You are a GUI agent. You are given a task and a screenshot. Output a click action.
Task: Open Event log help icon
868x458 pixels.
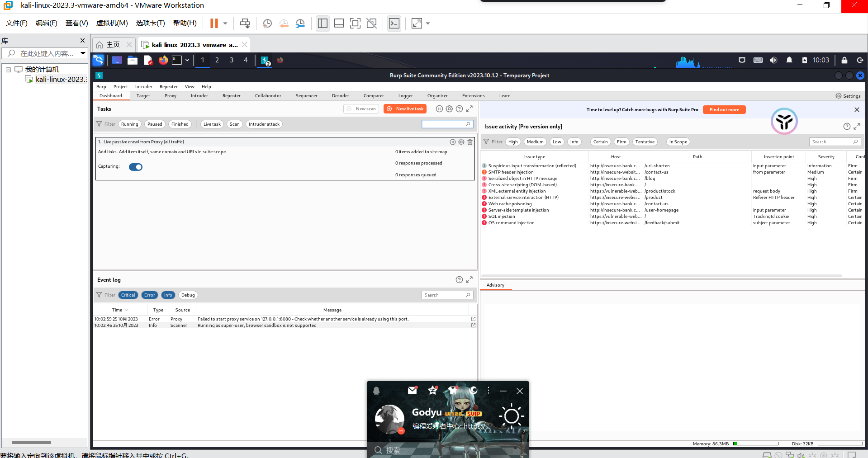click(459, 280)
